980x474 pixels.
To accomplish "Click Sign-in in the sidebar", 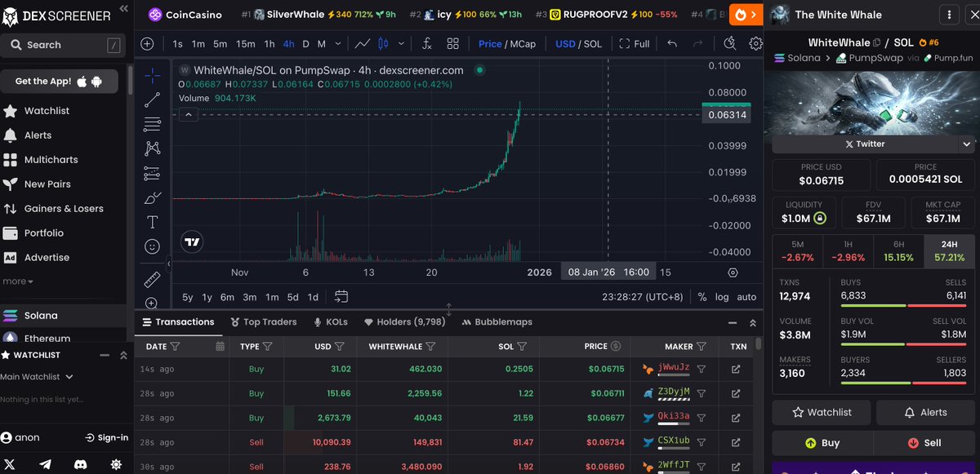I will click(107, 438).
